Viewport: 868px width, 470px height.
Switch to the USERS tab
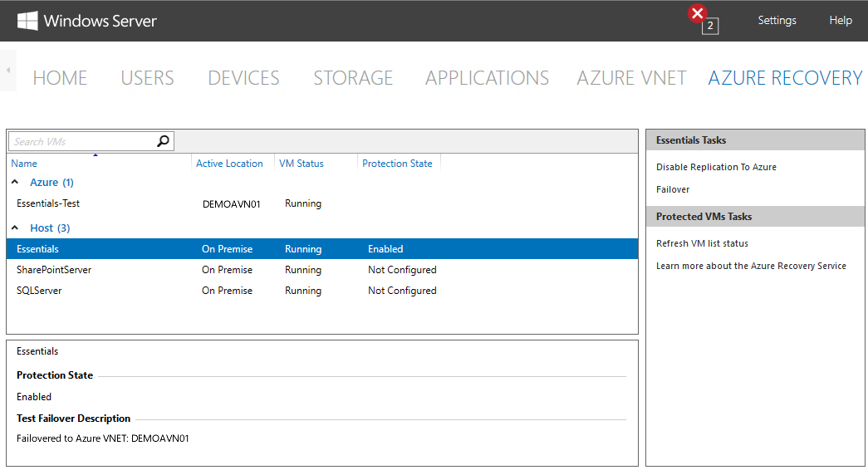(x=147, y=78)
